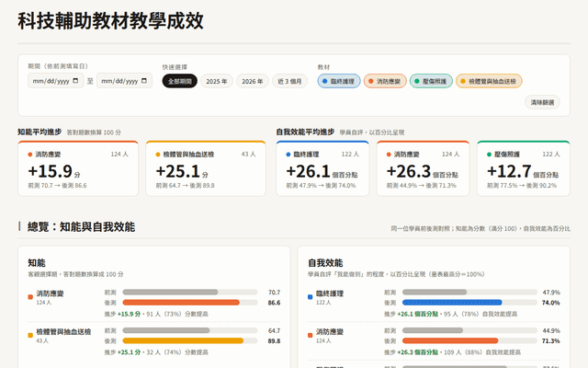Click the 科技輔助教材教學成效 page title

110,21
